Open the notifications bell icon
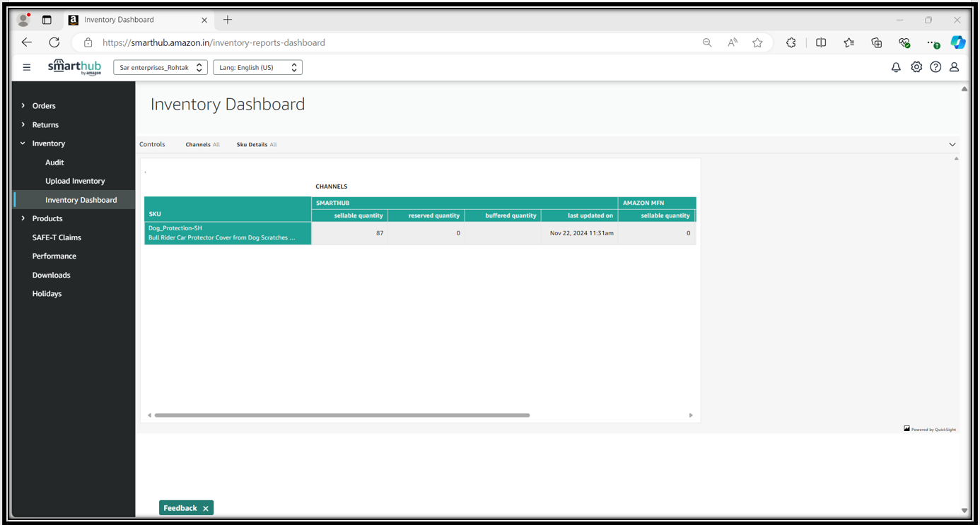 [896, 67]
